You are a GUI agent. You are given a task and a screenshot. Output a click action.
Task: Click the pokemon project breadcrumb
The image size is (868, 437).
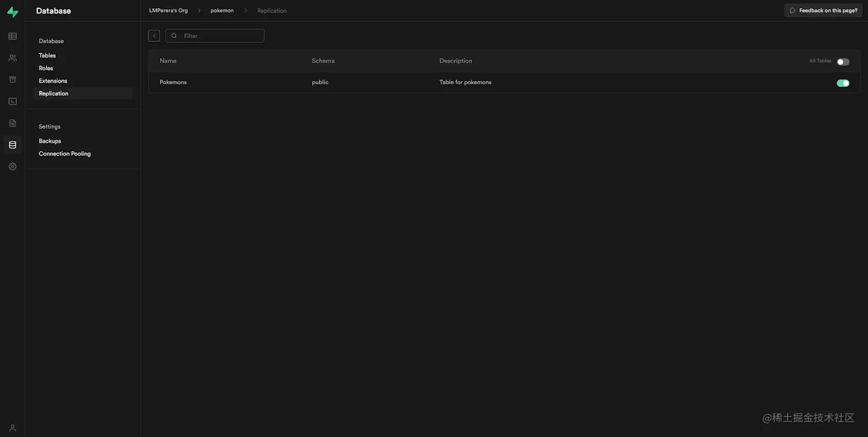coord(222,11)
